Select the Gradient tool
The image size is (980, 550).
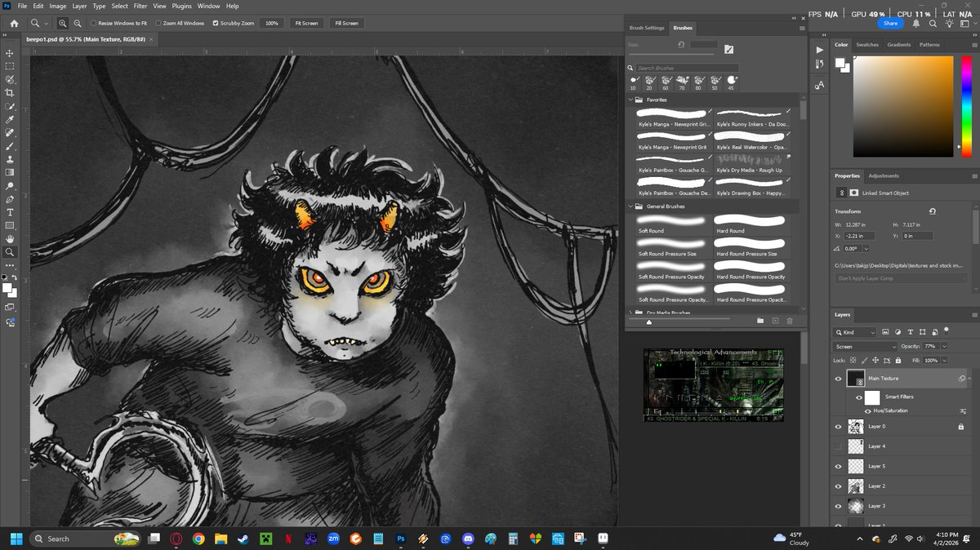10,172
